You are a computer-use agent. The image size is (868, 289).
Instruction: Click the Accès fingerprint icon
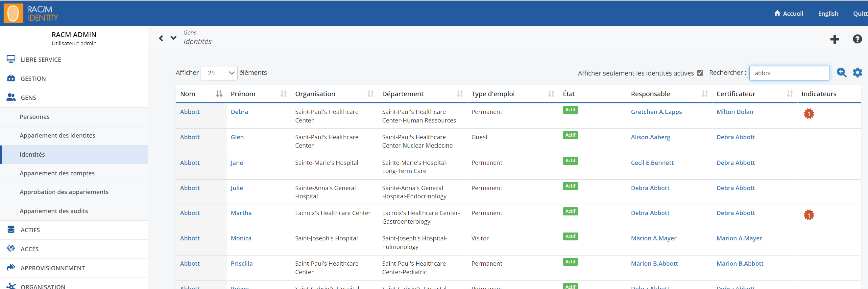(x=11, y=249)
